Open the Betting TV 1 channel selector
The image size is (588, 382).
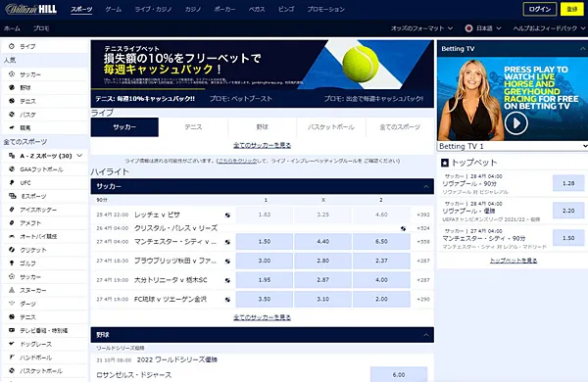tap(513, 146)
